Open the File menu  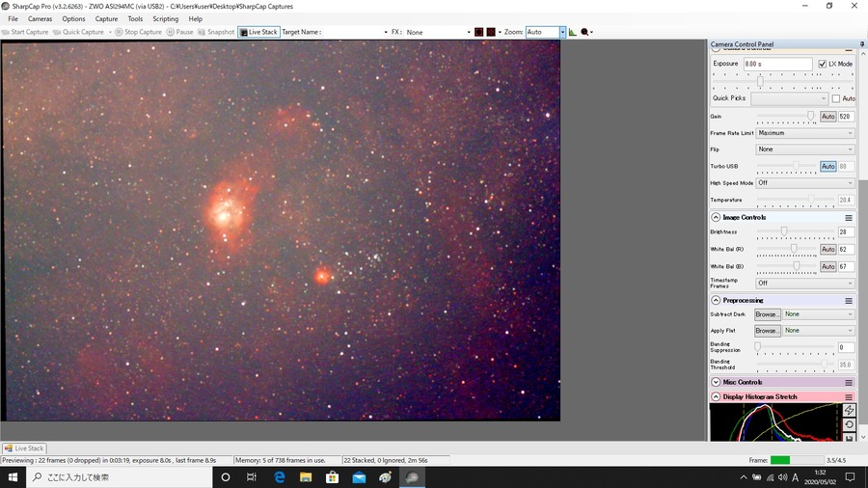click(13, 19)
